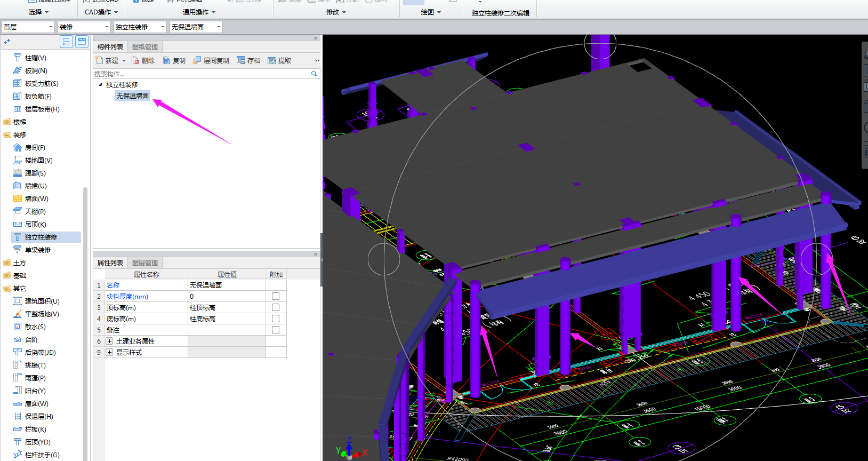The width and height of the screenshot is (868, 461).
Task: Toggle 顶标高(m) additional checkbox
Action: click(x=276, y=307)
